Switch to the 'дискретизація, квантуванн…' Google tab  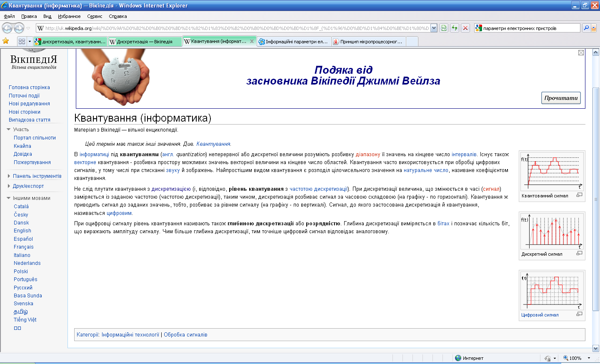point(70,42)
